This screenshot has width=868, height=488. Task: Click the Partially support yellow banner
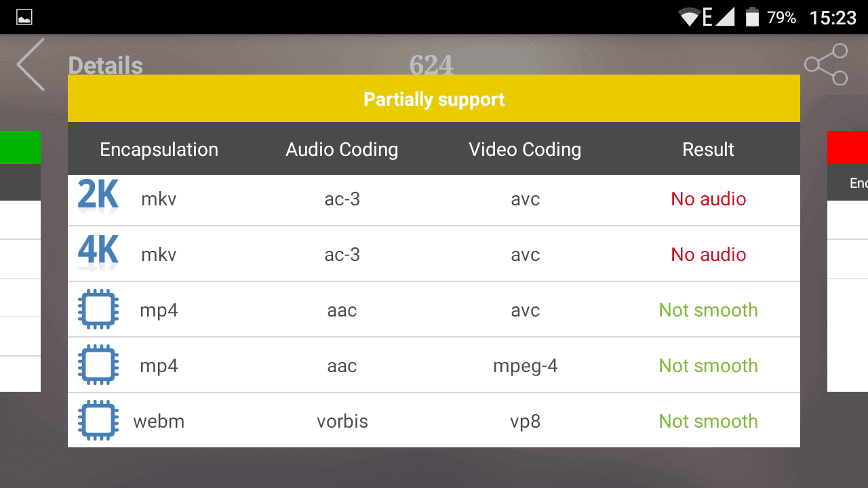point(434,99)
